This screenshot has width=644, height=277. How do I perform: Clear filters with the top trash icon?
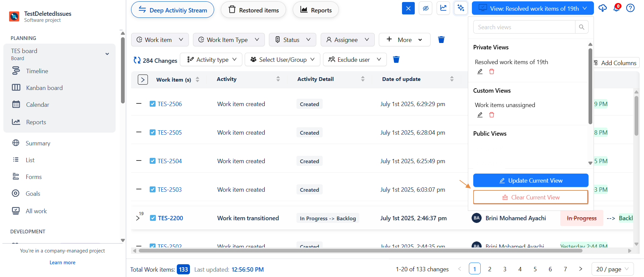point(441,40)
